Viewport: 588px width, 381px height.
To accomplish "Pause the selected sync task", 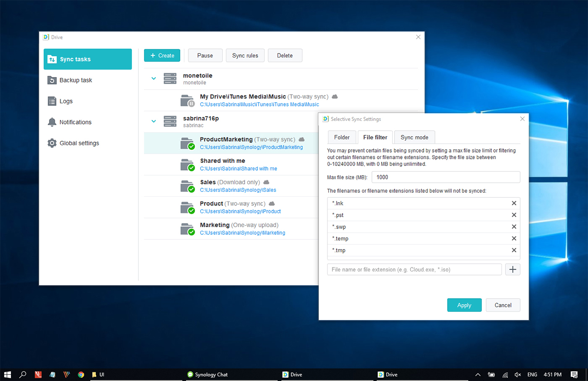I will 205,56.
